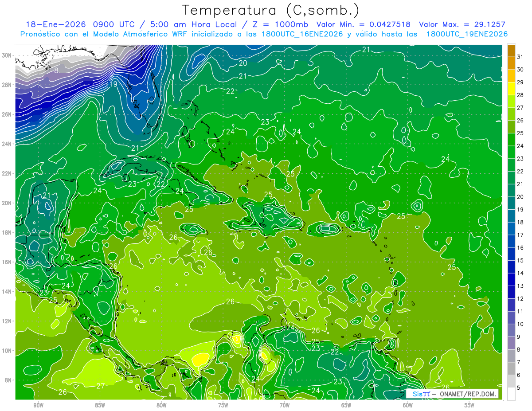Click the orange swatch between 30 and 31

pos(511,63)
